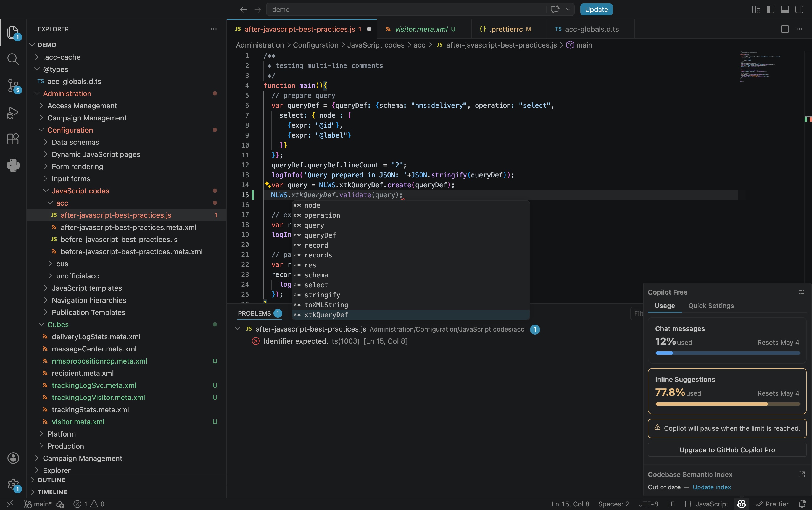The height and width of the screenshot is (510, 812).
Task: Open Run and Debug view
Action: [x=13, y=113]
